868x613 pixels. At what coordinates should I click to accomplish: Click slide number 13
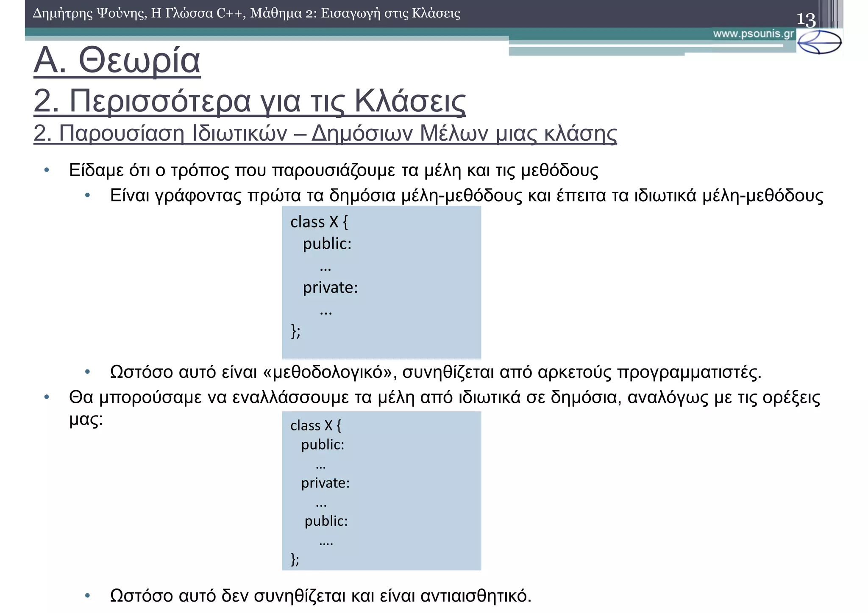[x=806, y=19]
